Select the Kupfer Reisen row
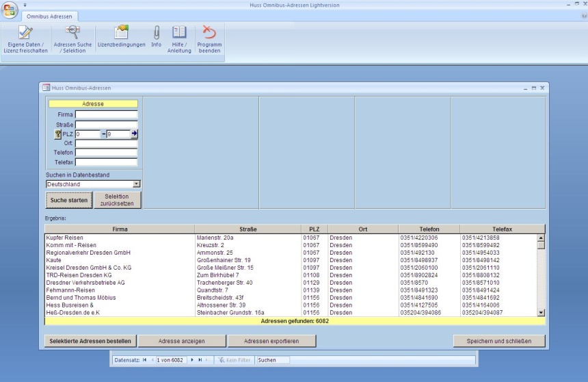Screen dimensions: 588x382 291,238
